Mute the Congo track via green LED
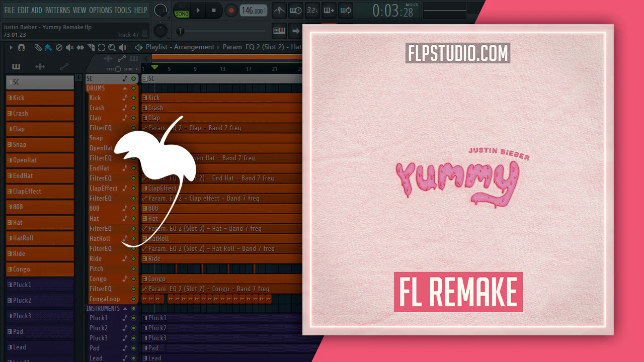644x362 pixels. (x=133, y=279)
